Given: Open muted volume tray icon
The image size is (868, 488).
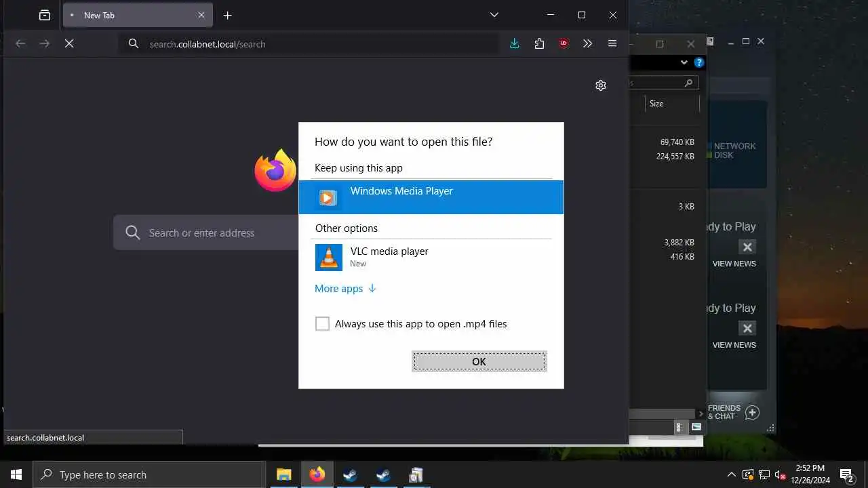Looking at the screenshot, I should tap(781, 474).
